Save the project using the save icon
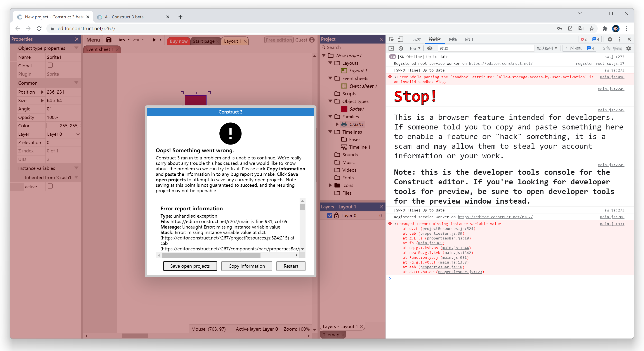 point(109,40)
